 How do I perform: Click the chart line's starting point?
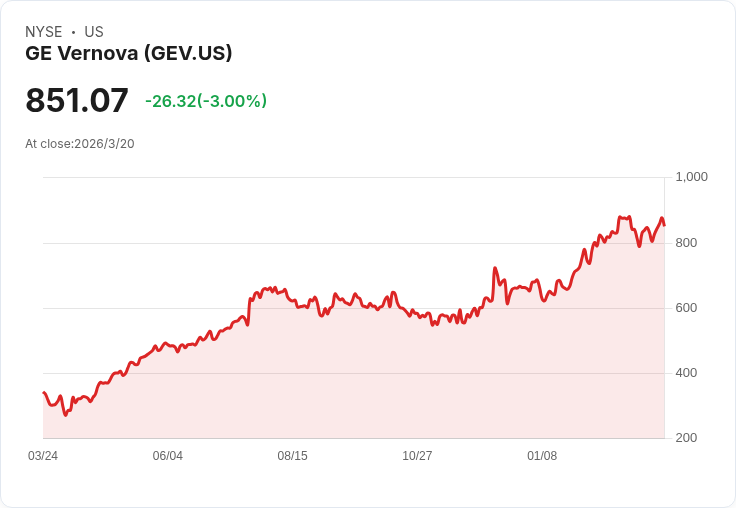[x=44, y=393]
